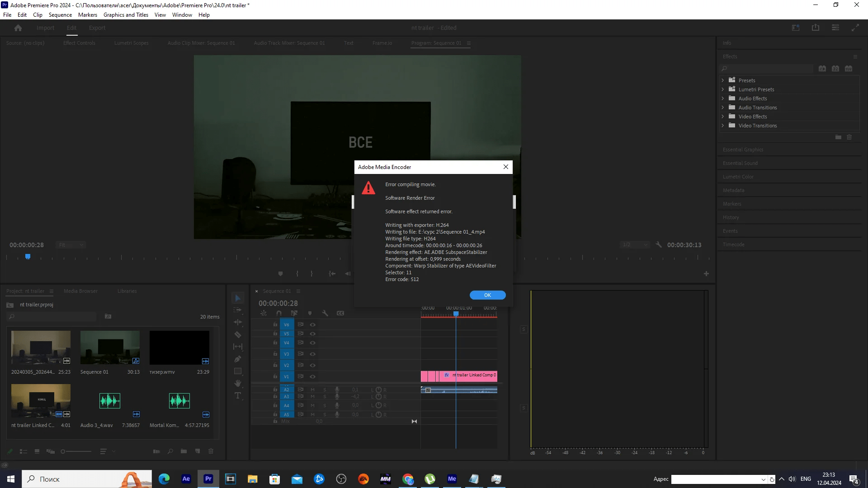Open the Sequence menu
The width and height of the screenshot is (868, 488).
(x=60, y=14)
